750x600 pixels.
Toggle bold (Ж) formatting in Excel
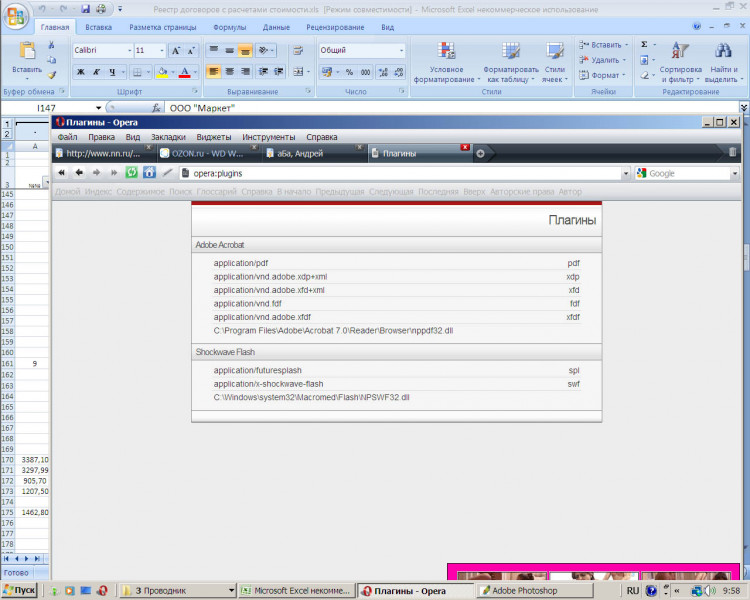click(x=81, y=72)
